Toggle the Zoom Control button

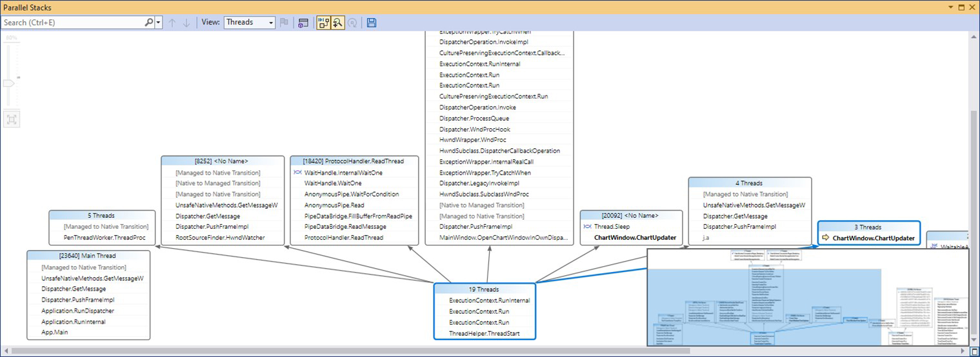(337, 23)
